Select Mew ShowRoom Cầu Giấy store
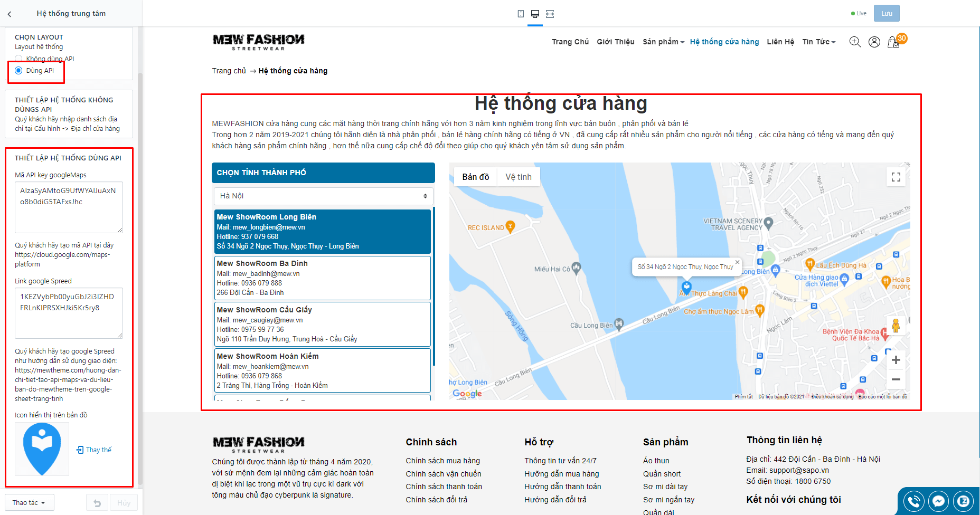This screenshot has height=515, width=980. coord(323,325)
